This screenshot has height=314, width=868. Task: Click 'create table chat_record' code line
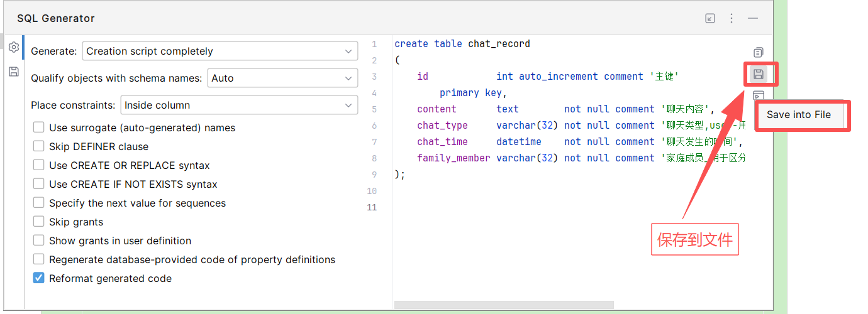462,44
